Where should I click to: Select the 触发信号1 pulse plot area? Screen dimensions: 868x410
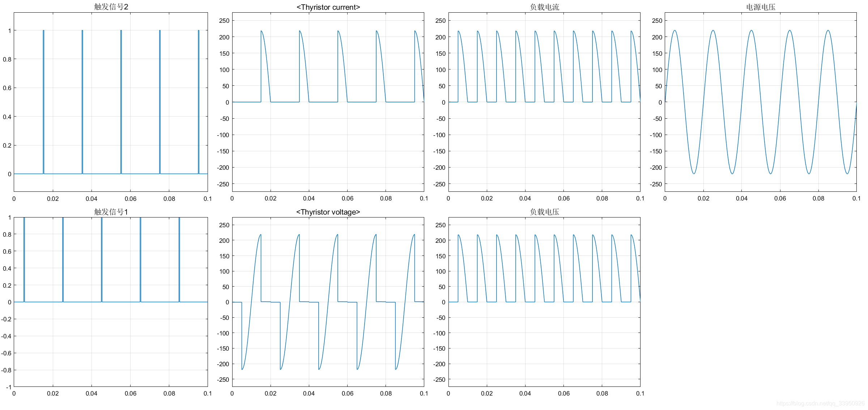111,302
